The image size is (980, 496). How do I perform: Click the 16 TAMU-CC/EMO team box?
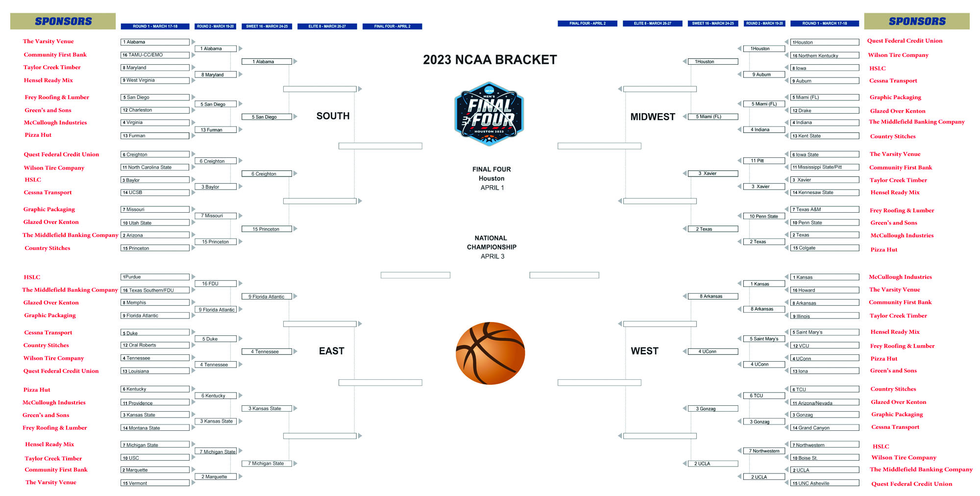155,55
